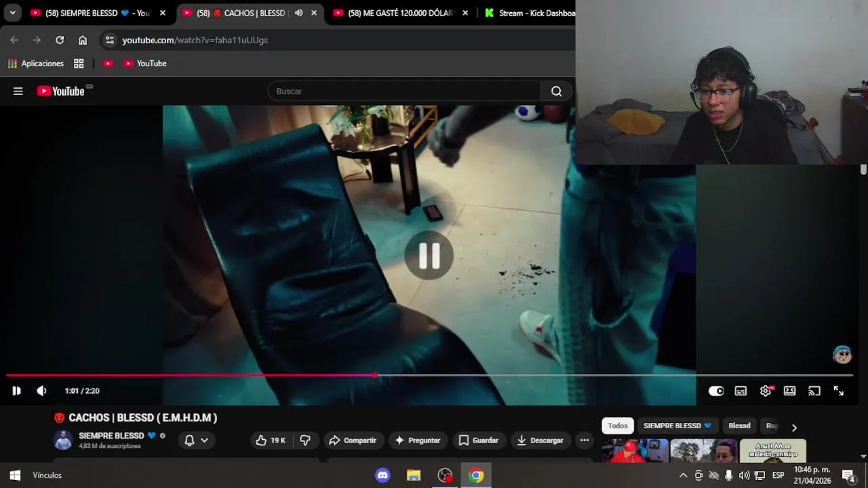
Task: Click the Preguntar button
Action: coord(417,441)
